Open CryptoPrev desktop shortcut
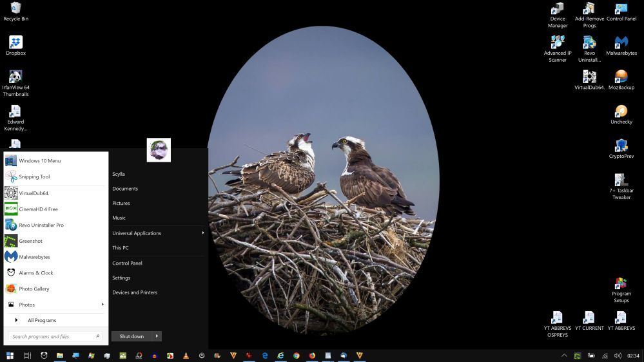Screen dimensions: 644x362 621,149
